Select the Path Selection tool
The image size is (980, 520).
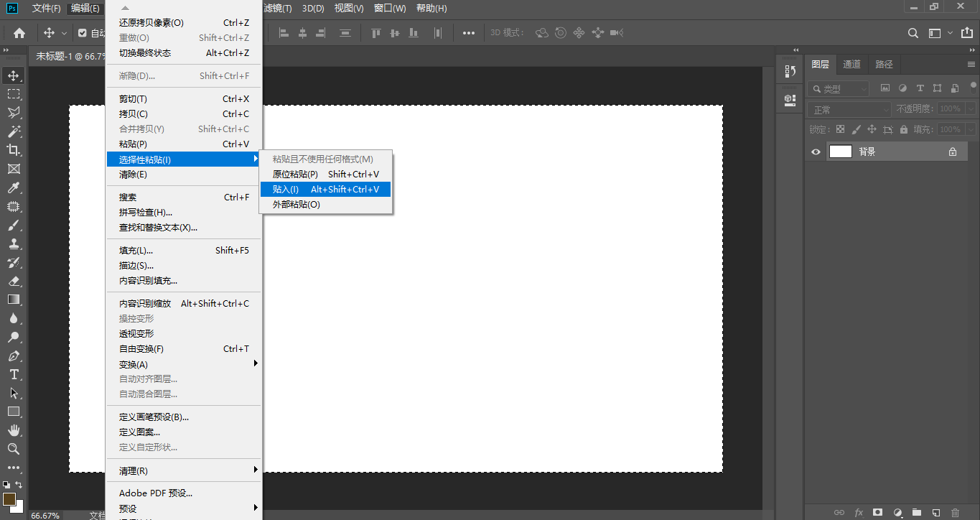pyautogui.click(x=14, y=393)
